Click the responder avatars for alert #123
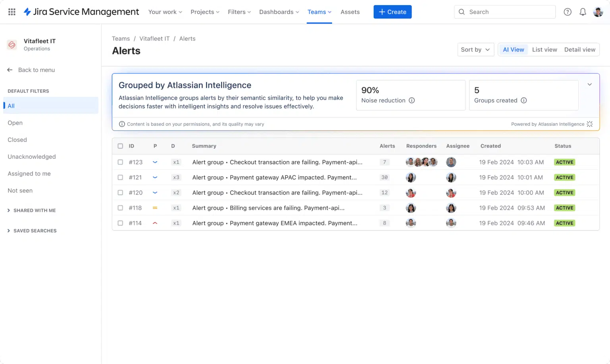Screen dimensions: 610x364 421,162
